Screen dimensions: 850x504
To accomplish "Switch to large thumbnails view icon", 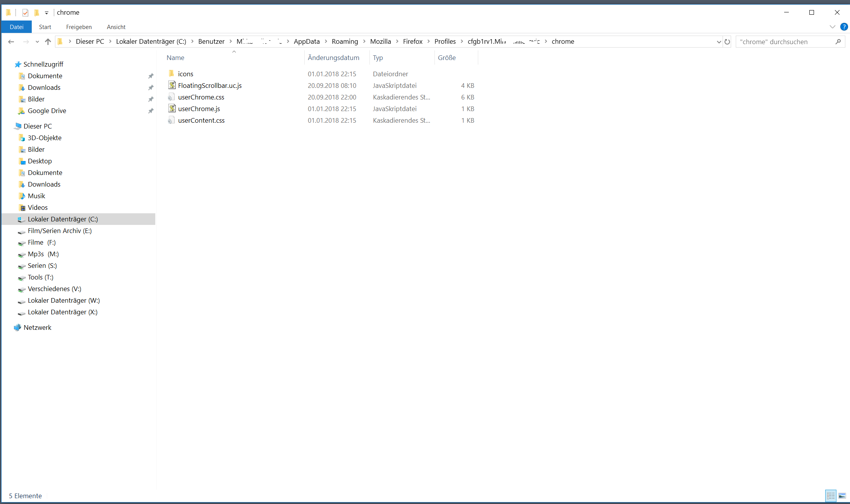I will tap(842, 496).
